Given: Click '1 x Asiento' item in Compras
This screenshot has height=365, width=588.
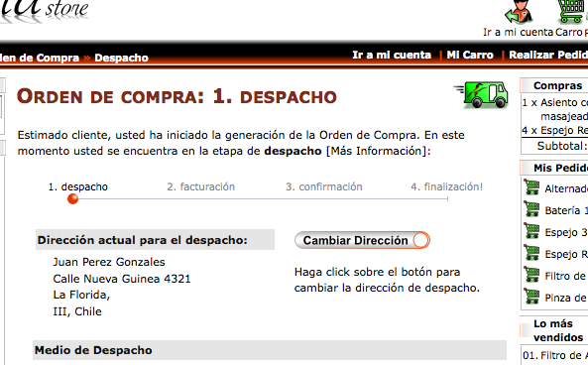Looking at the screenshot, I should pos(555,109).
